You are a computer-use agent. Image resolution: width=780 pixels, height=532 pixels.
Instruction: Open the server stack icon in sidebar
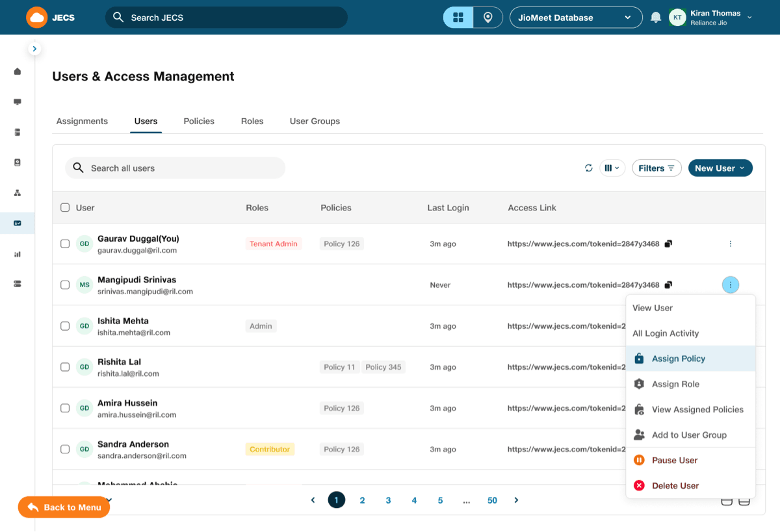point(18,284)
